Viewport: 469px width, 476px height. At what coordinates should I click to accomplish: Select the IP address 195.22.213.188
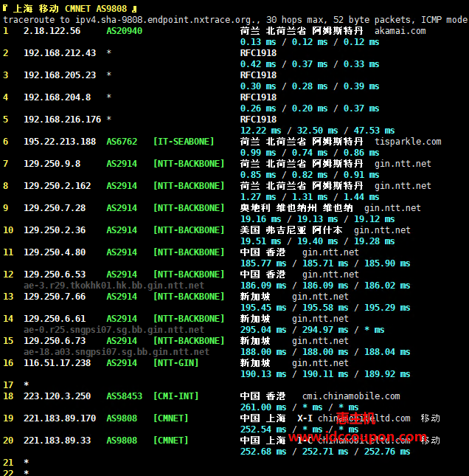pyautogui.click(x=60, y=142)
